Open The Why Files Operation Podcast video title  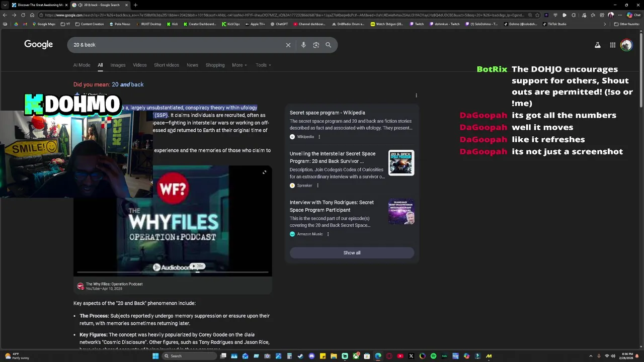click(114, 284)
